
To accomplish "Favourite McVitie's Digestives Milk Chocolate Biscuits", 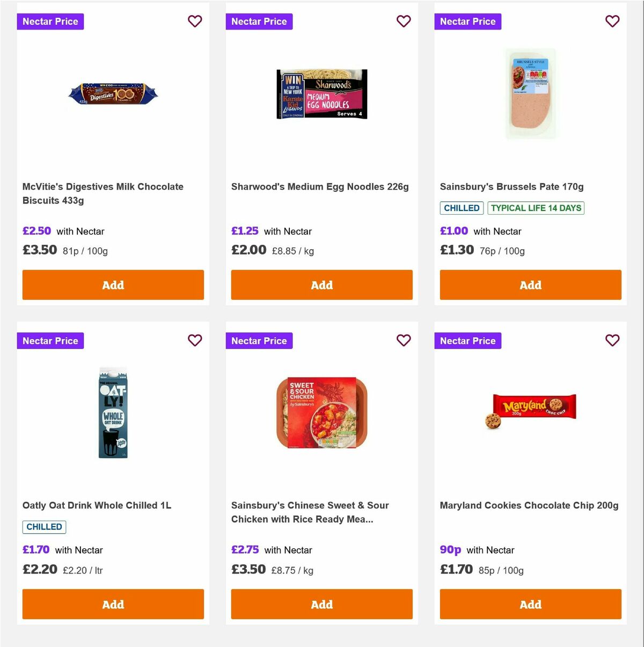I will (195, 21).
